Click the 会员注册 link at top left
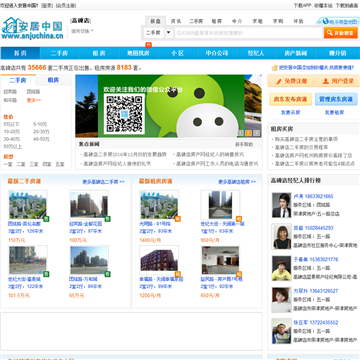This screenshot has height=360, width=360. [x=66, y=5]
